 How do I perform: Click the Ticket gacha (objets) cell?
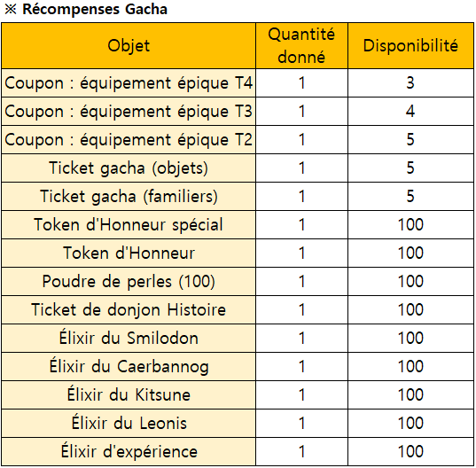(x=129, y=168)
